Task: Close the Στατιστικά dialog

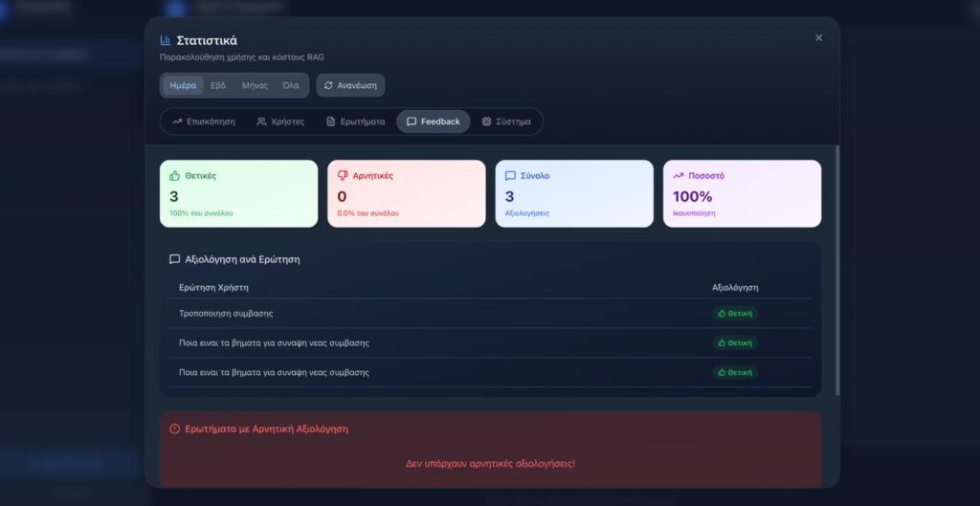Action: [818, 38]
